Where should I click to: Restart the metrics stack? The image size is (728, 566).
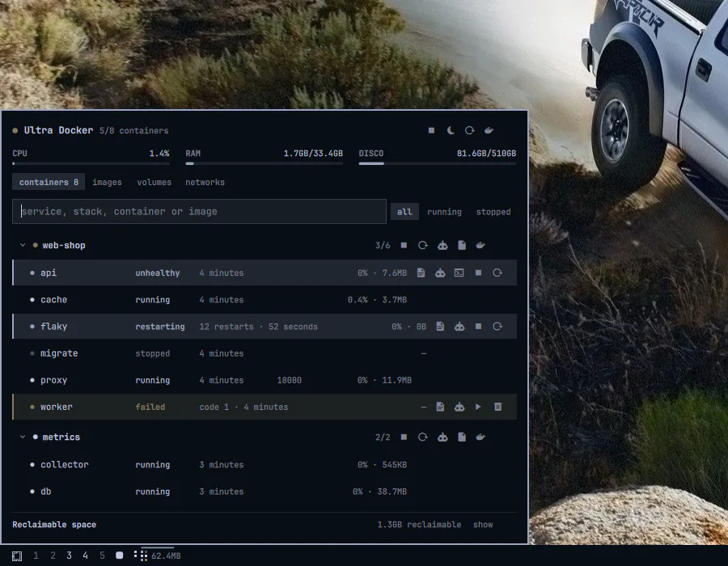coord(422,437)
